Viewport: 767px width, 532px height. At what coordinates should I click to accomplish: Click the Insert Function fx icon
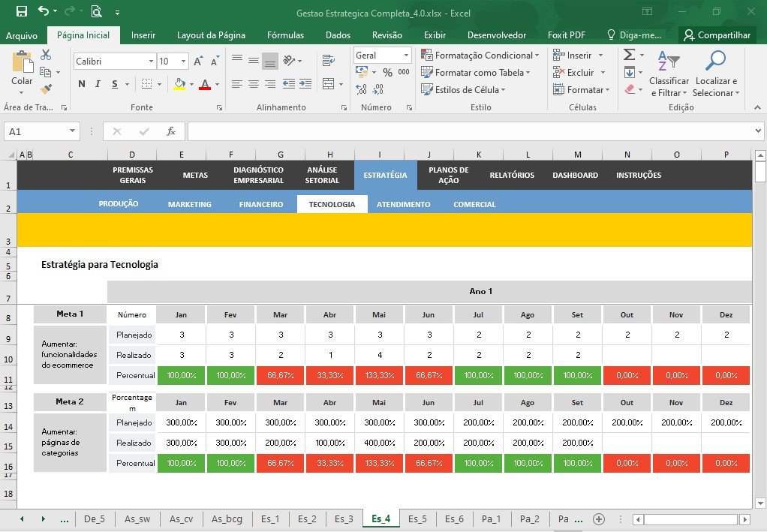pyautogui.click(x=170, y=131)
